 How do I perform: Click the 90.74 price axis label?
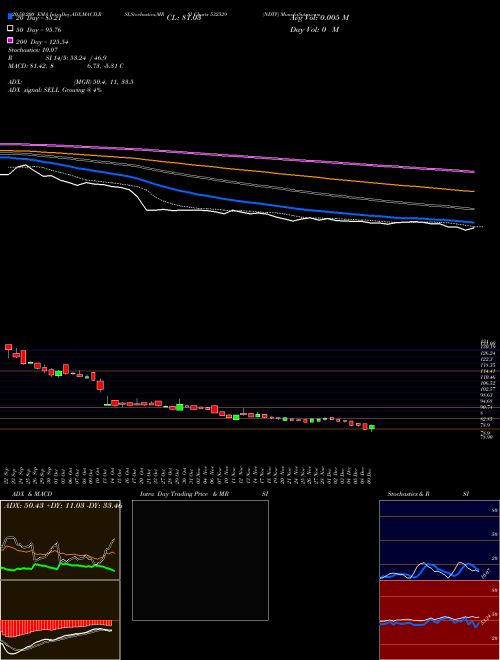click(485, 407)
